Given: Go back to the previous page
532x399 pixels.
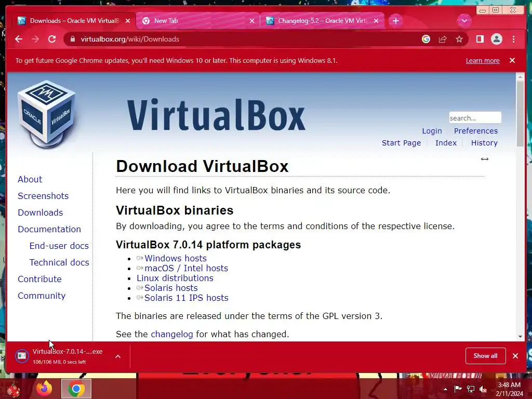Looking at the screenshot, I should (19, 39).
